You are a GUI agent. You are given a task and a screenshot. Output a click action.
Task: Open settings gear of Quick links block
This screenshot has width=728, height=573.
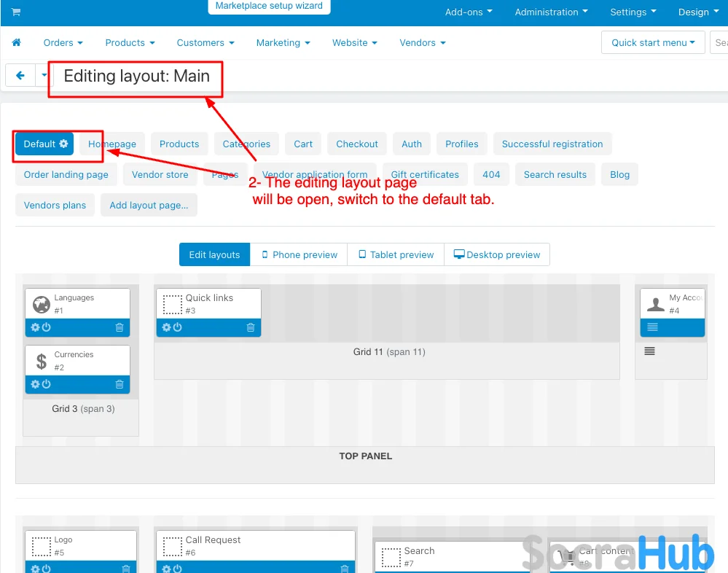[x=166, y=327]
